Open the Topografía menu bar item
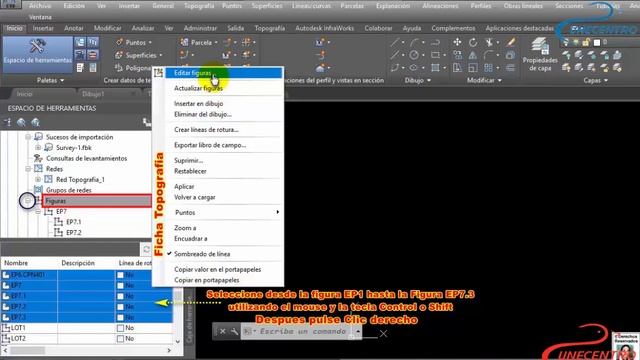Image resolution: width=640 pixels, height=360 pixels. coord(198,6)
